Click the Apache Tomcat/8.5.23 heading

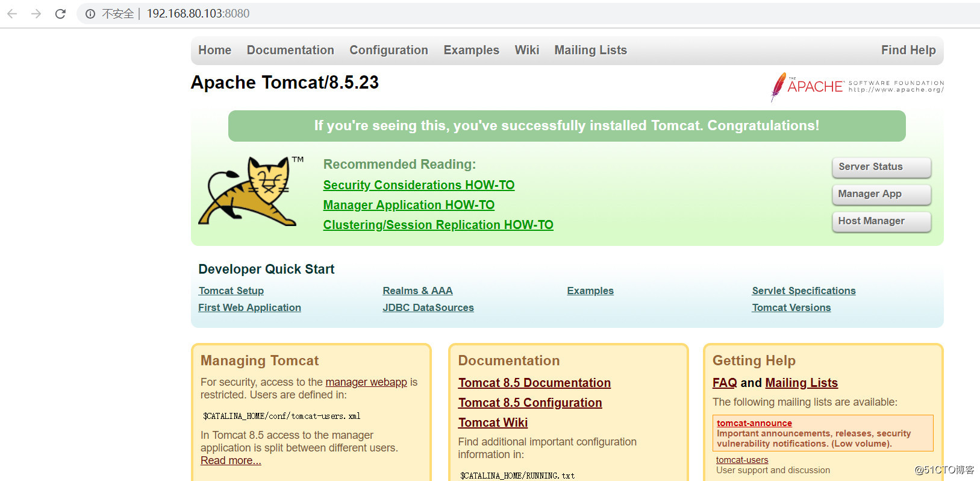[285, 83]
